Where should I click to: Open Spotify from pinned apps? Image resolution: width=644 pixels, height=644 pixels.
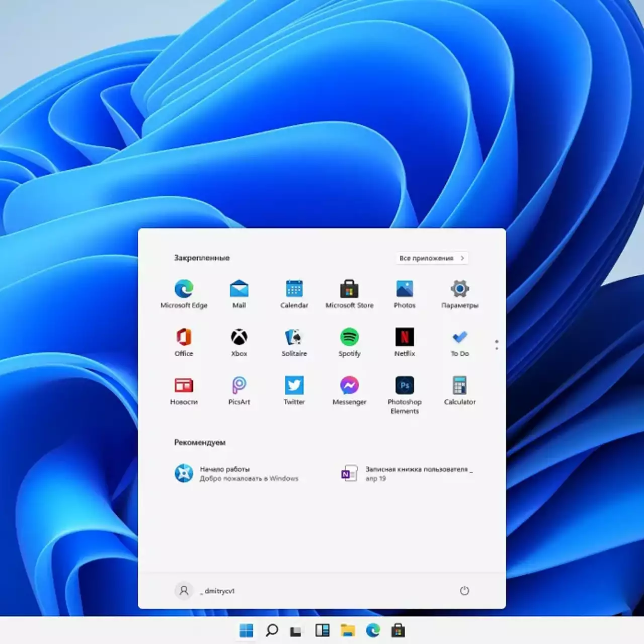click(349, 342)
